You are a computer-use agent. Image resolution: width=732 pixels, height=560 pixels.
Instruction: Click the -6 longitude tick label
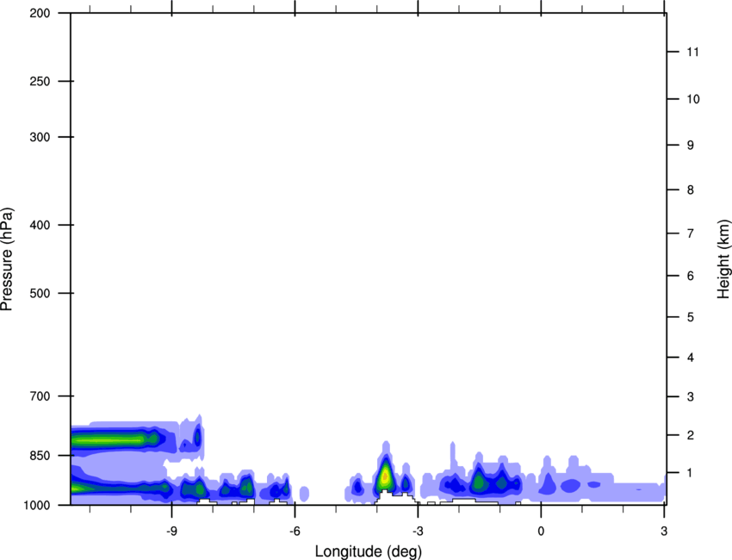[295, 531]
